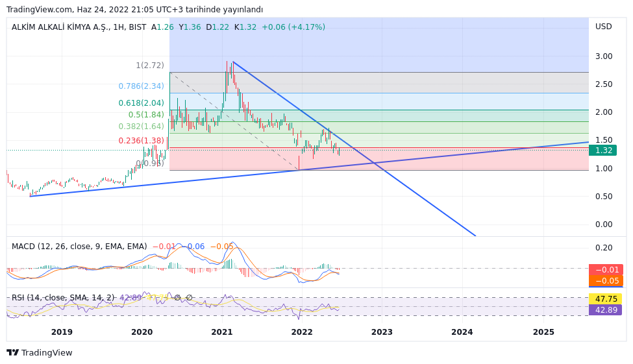Click the TradingView logo icon at bottom
Image resolution: width=633 pixels, height=364 pixels.
pos(13,353)
